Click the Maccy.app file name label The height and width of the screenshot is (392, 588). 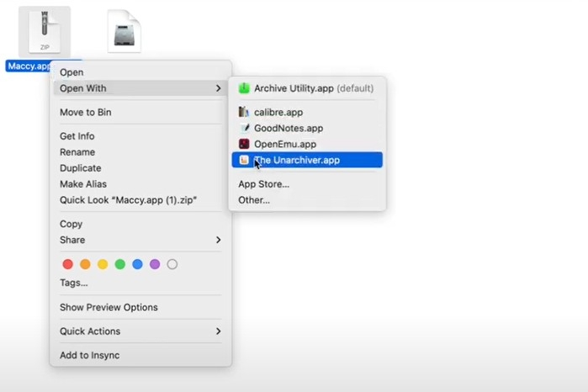click(29, 66)
